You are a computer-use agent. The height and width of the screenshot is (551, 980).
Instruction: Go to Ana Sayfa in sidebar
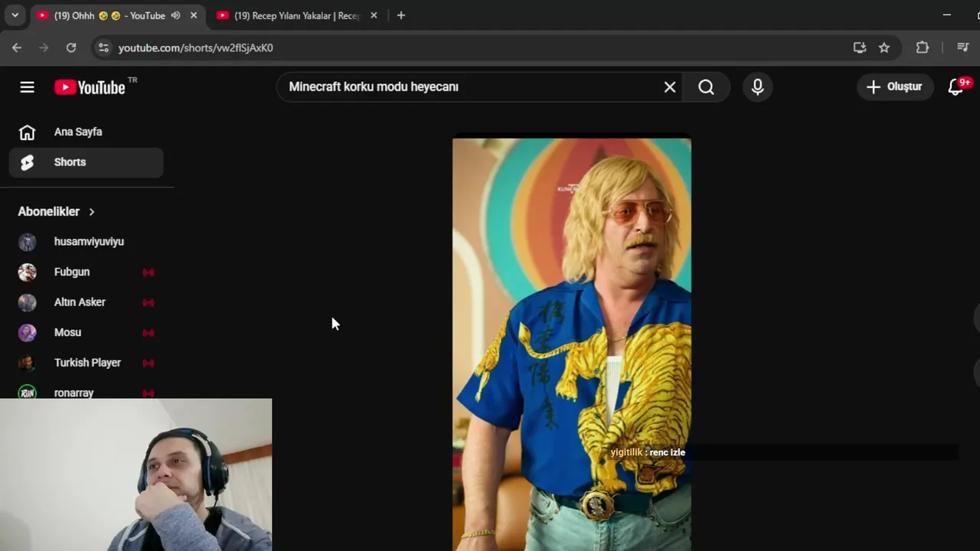86,132
